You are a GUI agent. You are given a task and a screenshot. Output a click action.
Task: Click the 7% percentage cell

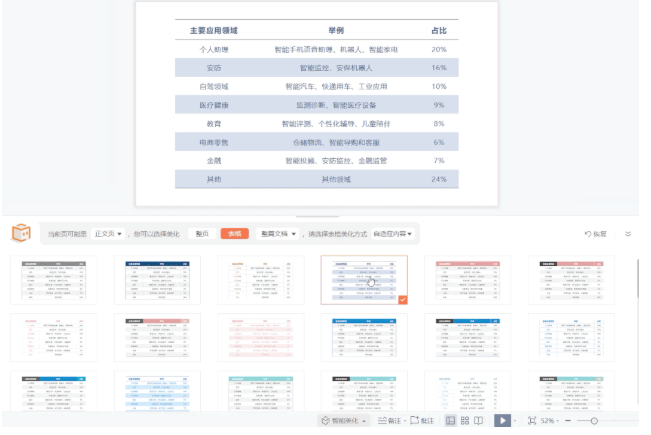coord(439,161)
